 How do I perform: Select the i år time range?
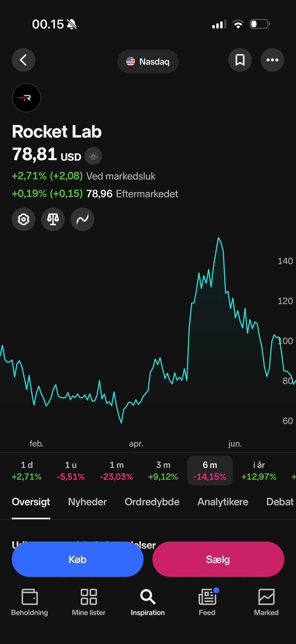tap(259, 471)
